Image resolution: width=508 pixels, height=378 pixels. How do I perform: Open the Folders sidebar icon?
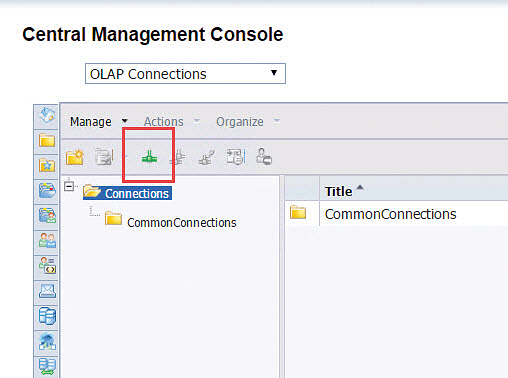(x=47, y=141)
